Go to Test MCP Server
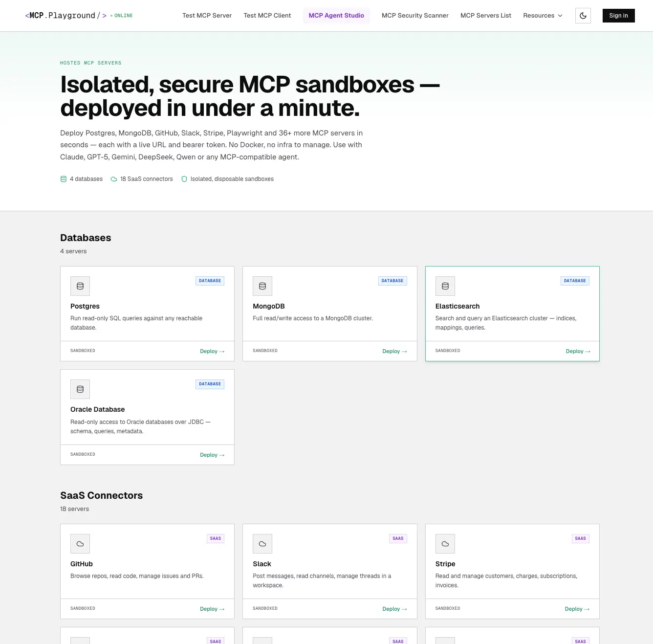This screenshot has height=644, width=653. 207,16
